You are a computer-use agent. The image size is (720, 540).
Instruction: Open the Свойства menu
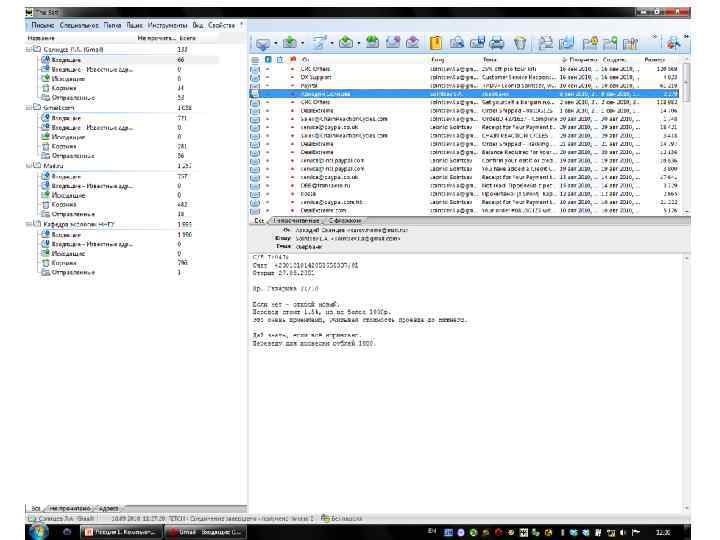coord(221,25)
